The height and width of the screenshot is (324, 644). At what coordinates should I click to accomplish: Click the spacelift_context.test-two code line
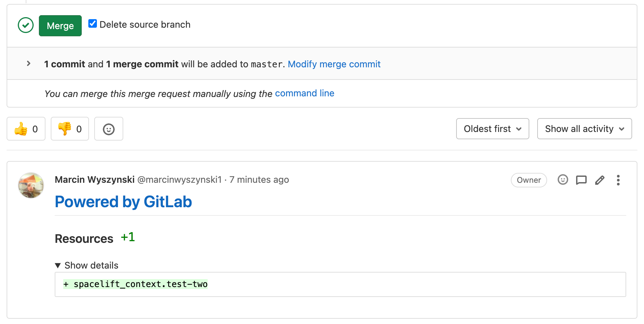coord(135,284)
